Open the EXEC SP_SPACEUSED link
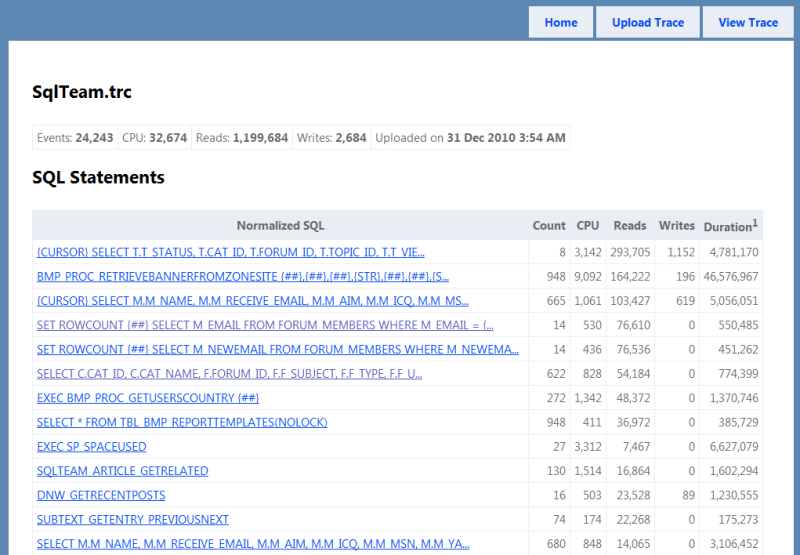The image size is (800, 555). coord(92,447)
